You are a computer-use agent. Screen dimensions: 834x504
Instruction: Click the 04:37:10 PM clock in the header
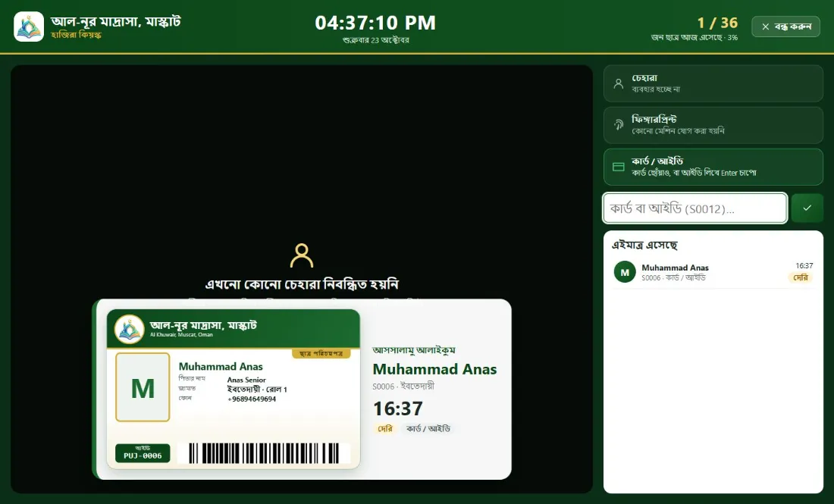point(375,23)
